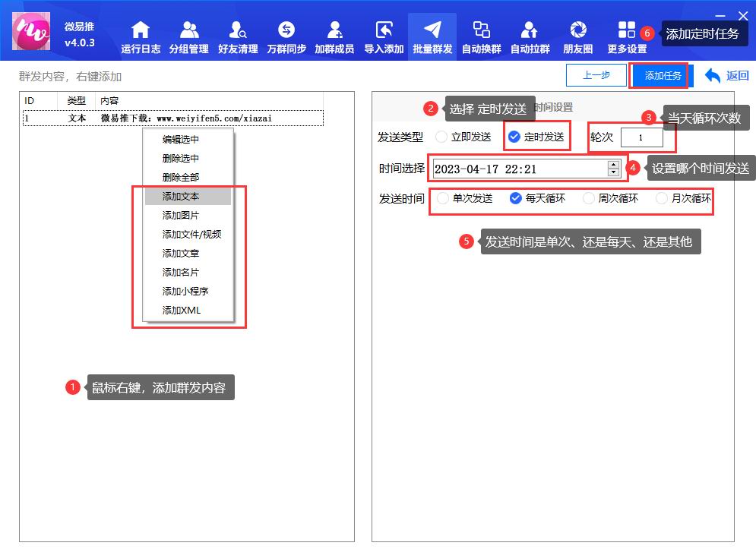Open the 好友清理 friend cleanup icon
The width and height of the screenshot is (756, 549).
click(238, 30)
